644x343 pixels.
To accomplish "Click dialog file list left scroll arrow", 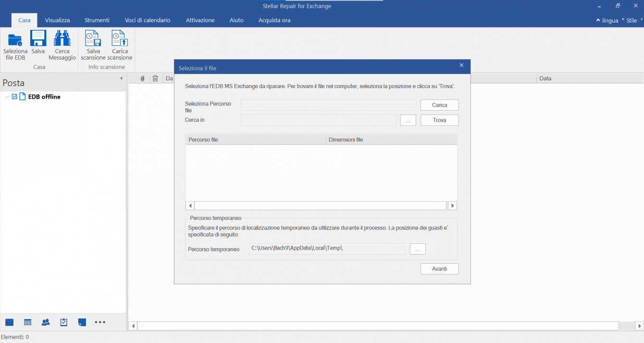I will coord(190,205).
